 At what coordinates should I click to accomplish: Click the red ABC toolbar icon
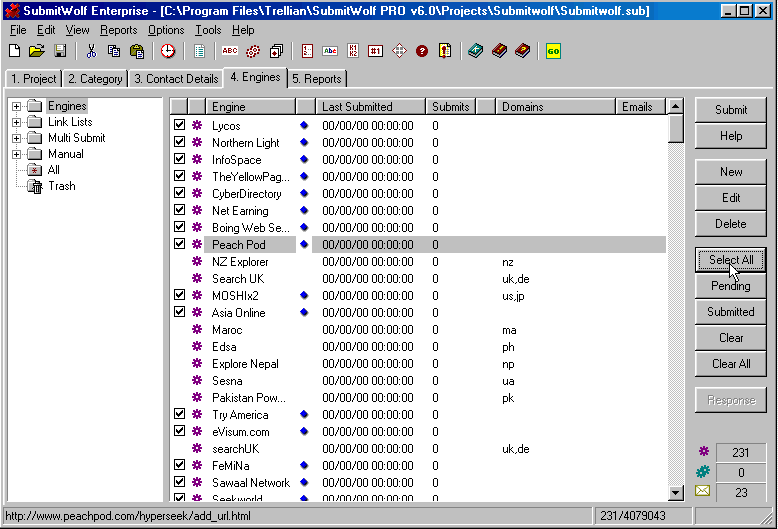[230, 51]
